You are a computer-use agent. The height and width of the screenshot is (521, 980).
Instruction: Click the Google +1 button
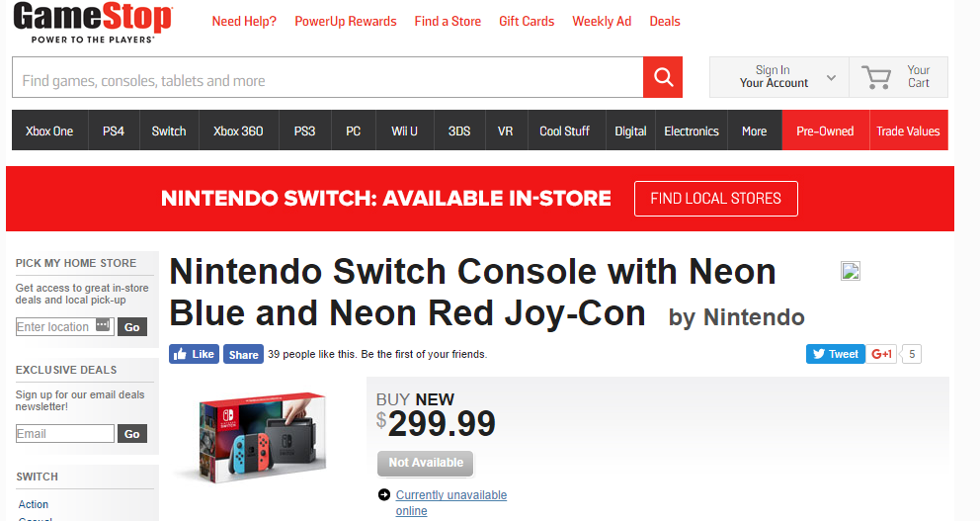tap(882, 354)
